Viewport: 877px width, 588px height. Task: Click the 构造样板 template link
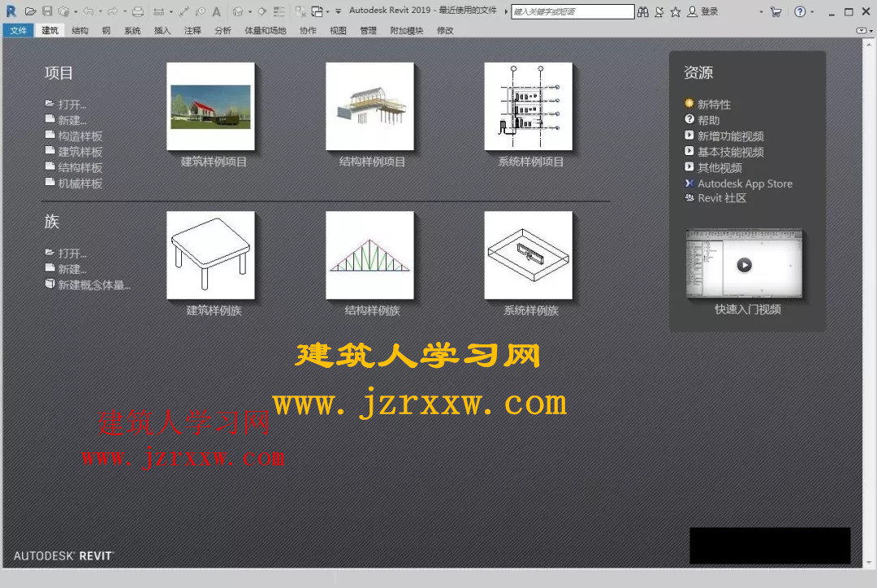pos(74,136)
